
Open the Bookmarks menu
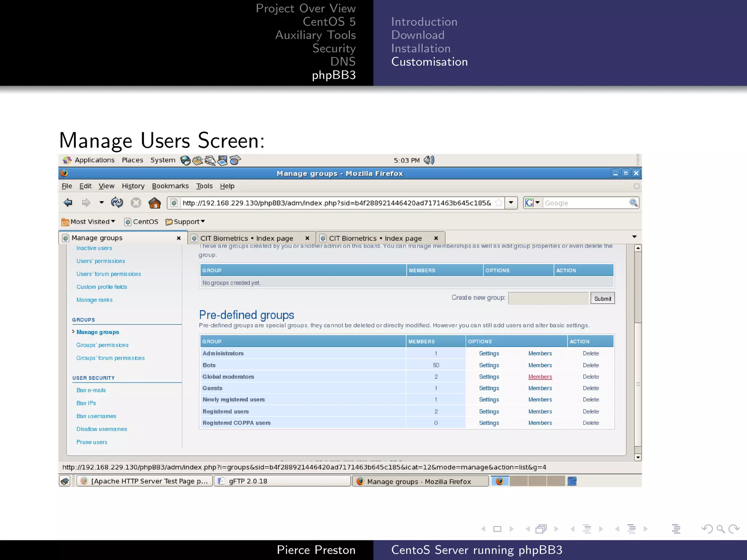coord(170,186)
